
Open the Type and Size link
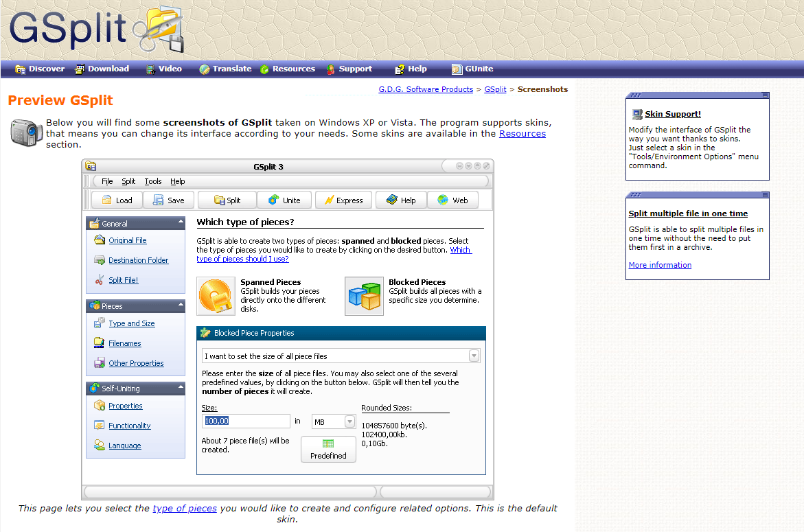(x=132, y=323)
